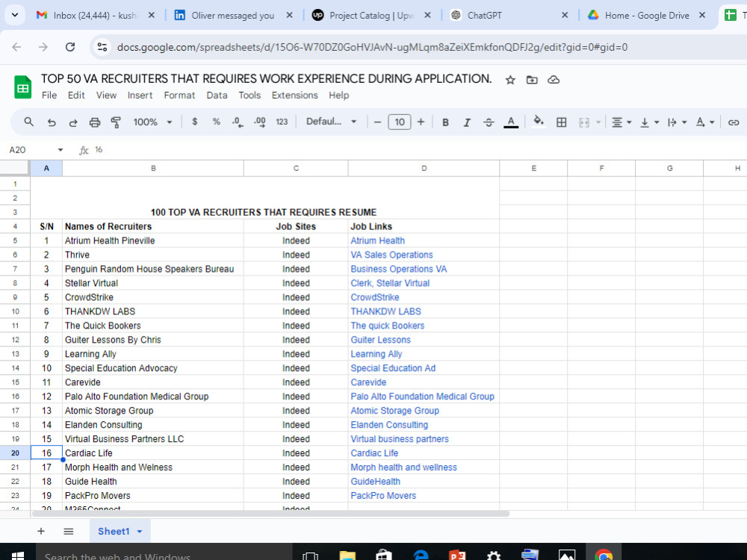Open the VA Sales Operations link

click(x=391, y=255)
